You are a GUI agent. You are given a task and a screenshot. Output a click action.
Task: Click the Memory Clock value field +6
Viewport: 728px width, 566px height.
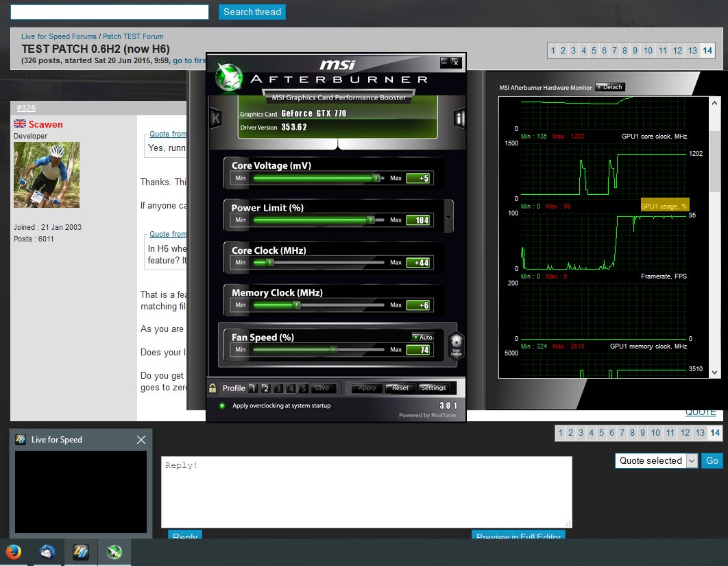point(418,305)
